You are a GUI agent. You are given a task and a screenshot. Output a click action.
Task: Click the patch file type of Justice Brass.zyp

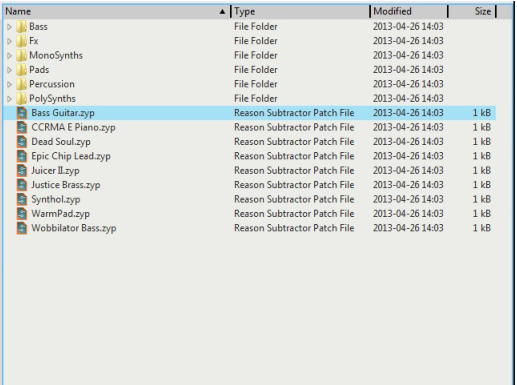click(294, 185)
